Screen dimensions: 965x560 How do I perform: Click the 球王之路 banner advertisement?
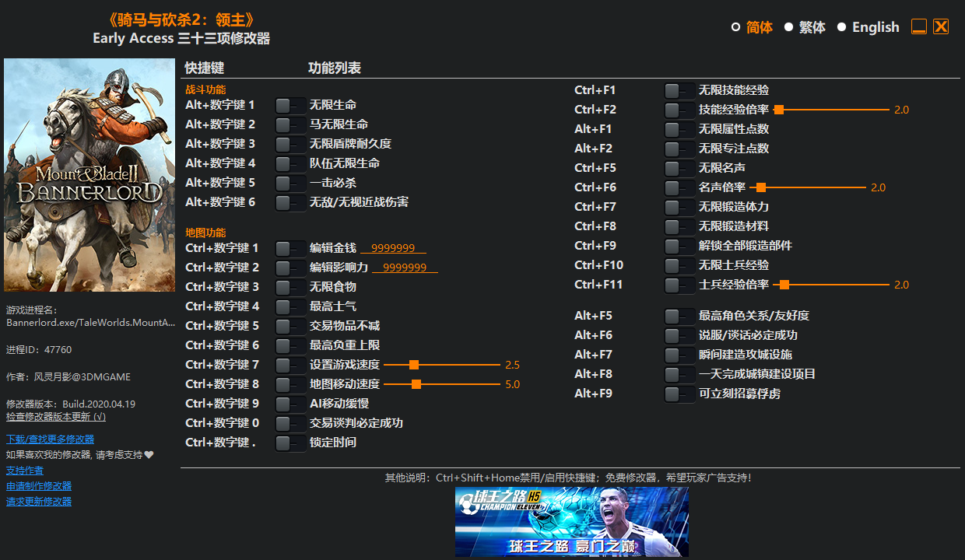(572, 521)
